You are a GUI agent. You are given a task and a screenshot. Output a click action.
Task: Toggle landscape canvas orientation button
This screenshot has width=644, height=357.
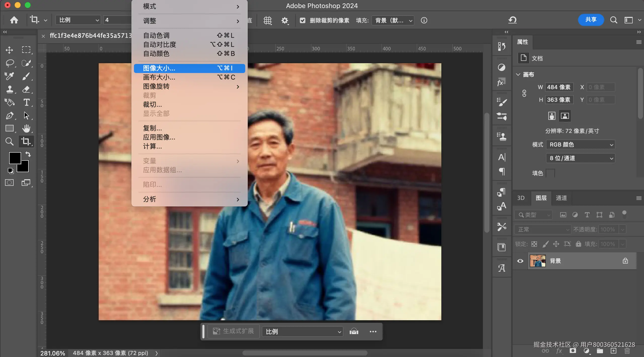pyautogui.click(x=565, y=116)
